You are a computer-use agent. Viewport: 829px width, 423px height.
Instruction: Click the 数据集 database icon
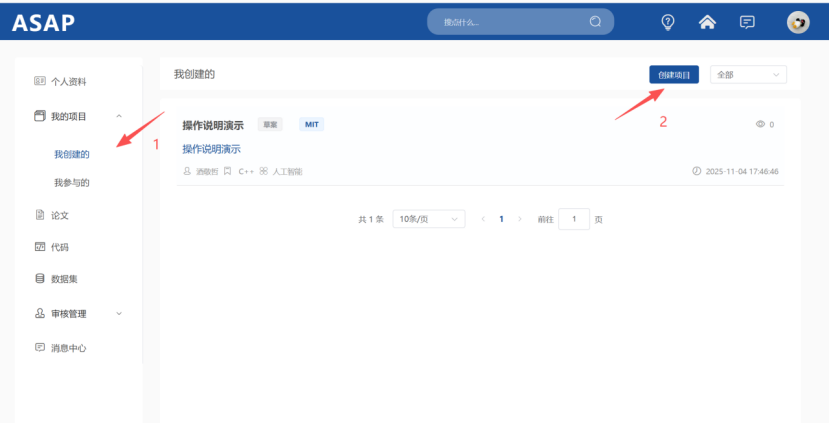(x=40, y=278)
